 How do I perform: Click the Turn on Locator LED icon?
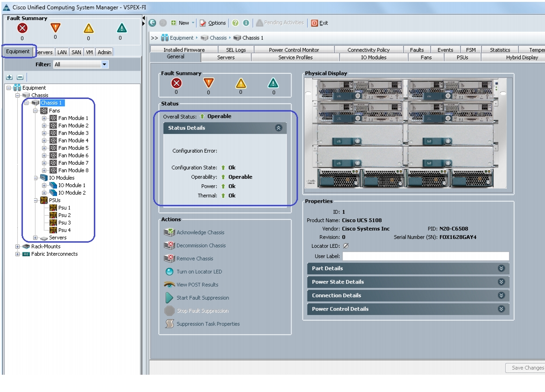(169, 272)
